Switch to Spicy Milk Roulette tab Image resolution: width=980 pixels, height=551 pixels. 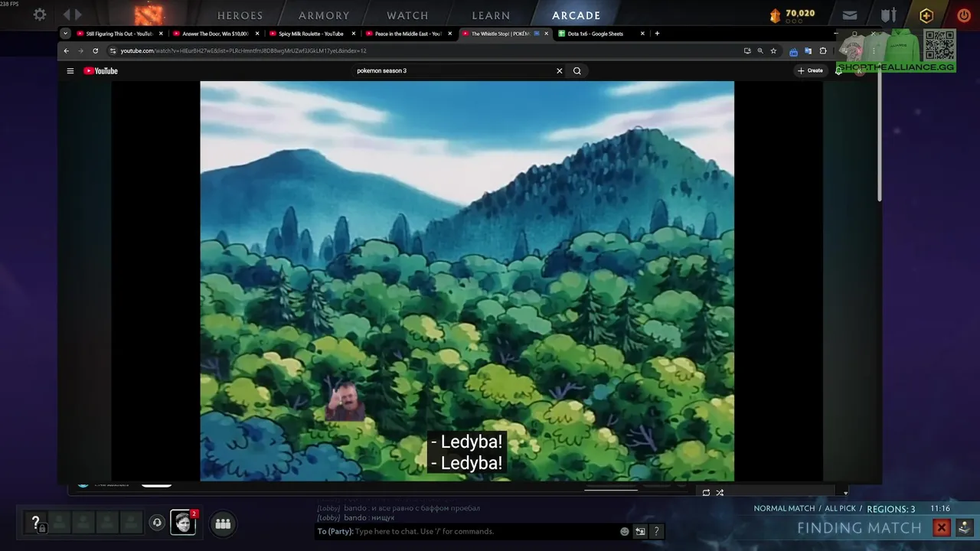(x=311, y=34)
